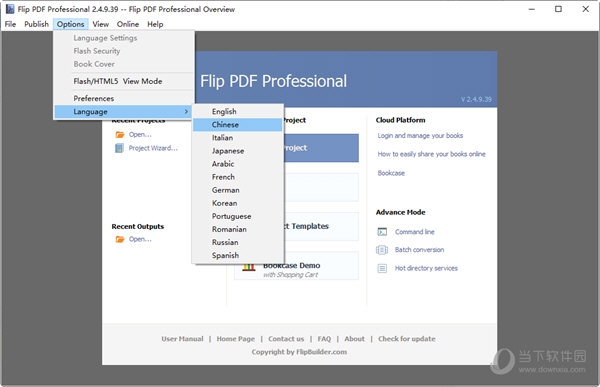The width and height of the screenshot is (600, 387).
Task: Open recent project via Open... link
Action: coord(140,135)
